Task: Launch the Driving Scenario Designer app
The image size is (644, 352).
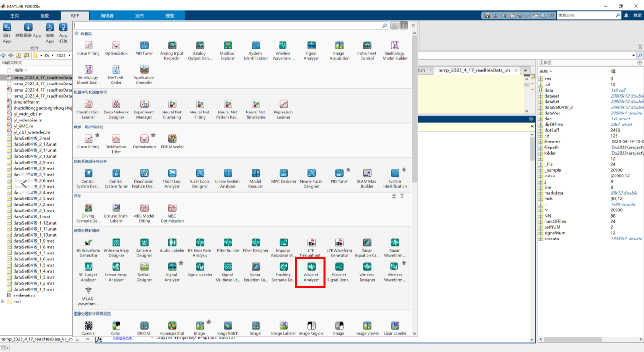Action: tap(88, 213)
